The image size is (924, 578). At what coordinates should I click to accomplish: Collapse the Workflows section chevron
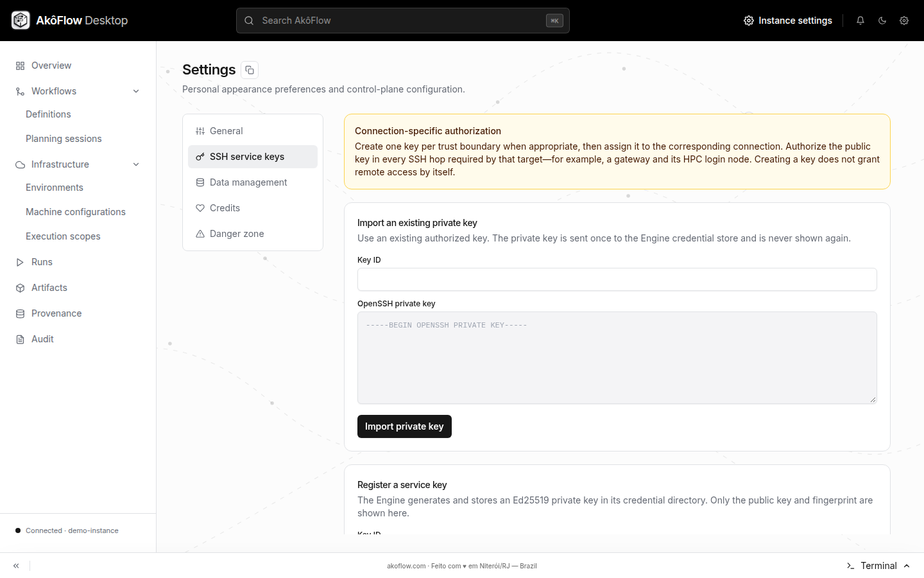pyautogui.click(x=136, y=91)
